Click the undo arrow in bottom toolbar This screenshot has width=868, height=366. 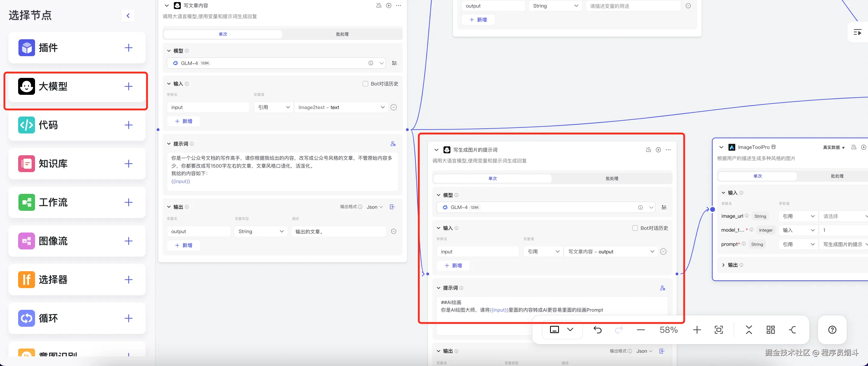click(x=597, y=329)
